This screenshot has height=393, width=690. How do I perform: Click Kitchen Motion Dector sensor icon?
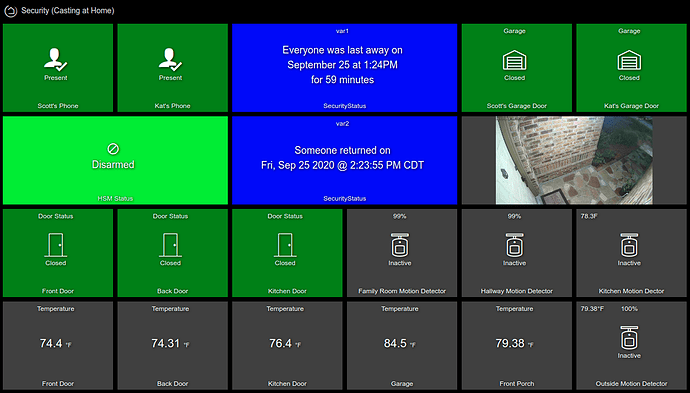[x=629, y=245]
